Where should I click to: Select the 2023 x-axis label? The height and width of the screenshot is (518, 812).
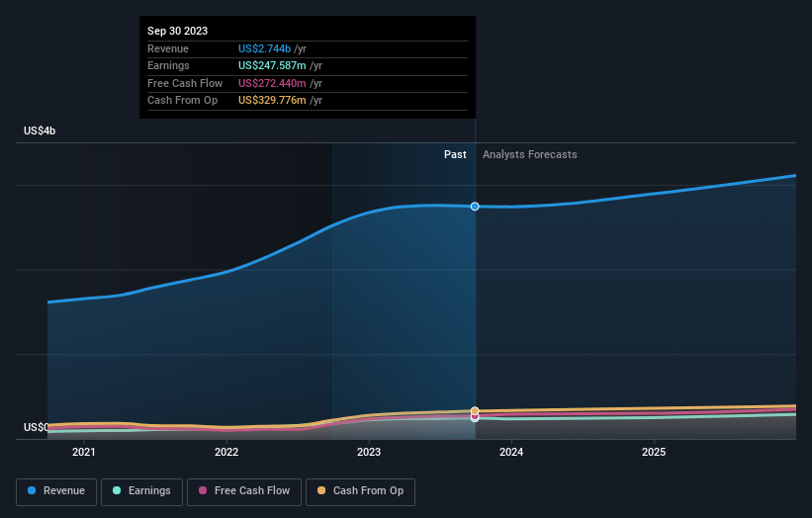point(369,452)
